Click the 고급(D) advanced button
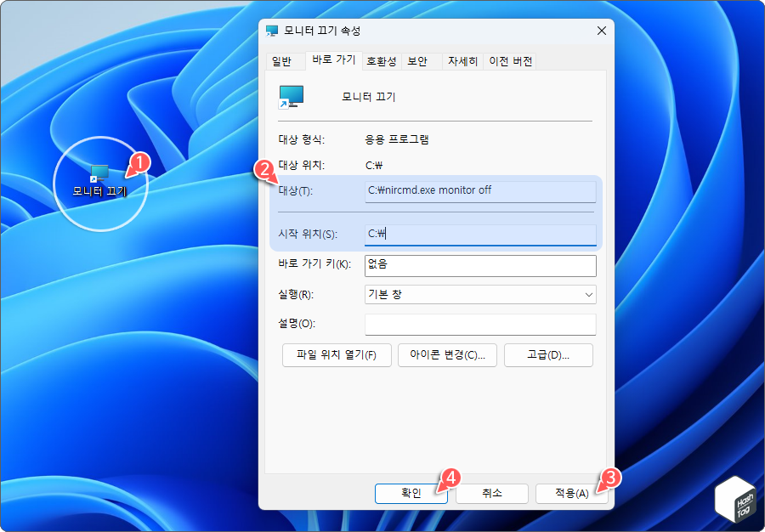 [x=548, y=355]
